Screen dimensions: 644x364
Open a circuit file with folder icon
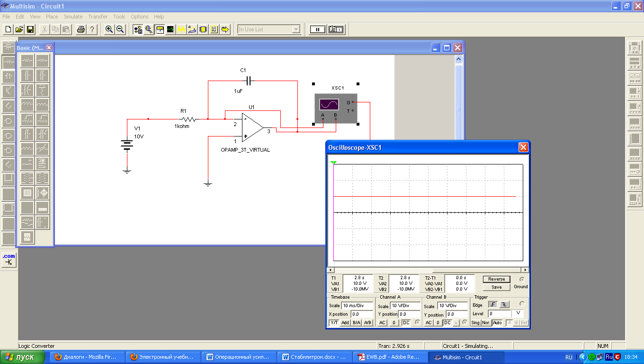pos(19,29)
